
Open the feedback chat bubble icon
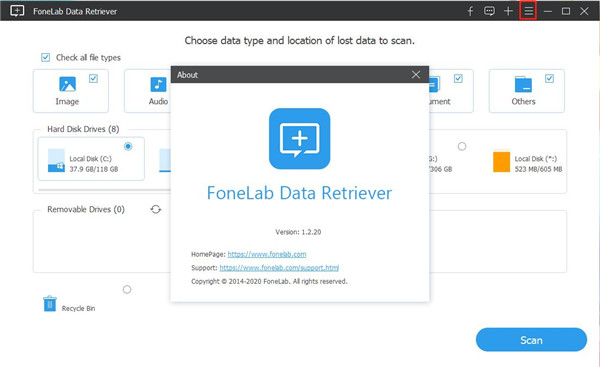pos(489,11)
